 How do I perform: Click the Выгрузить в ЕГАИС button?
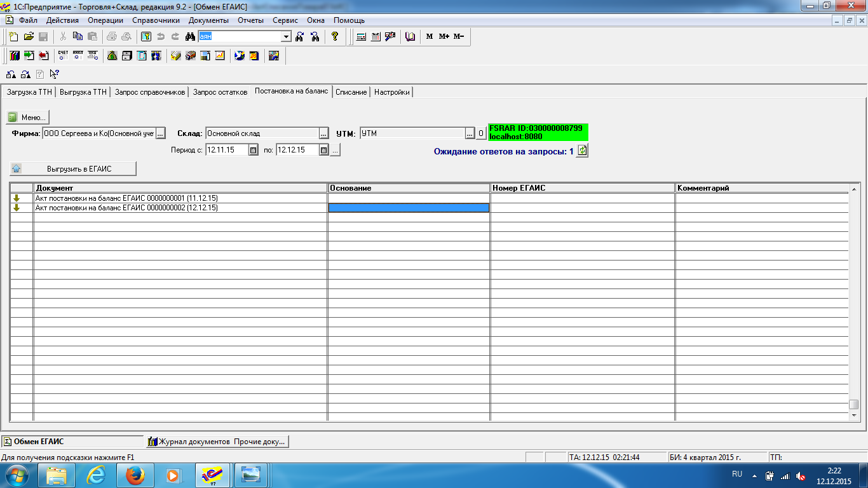(73, 168)
